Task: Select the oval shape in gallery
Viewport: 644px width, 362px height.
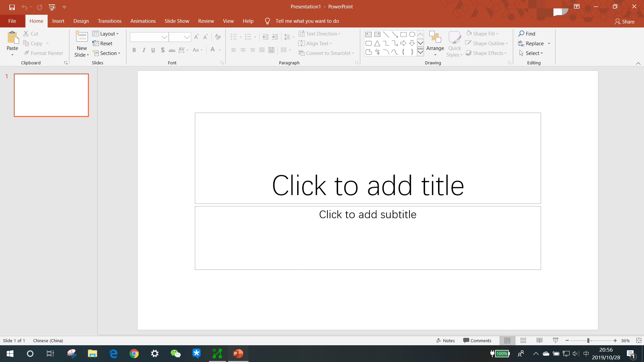Action: click(x=412, y=34)
